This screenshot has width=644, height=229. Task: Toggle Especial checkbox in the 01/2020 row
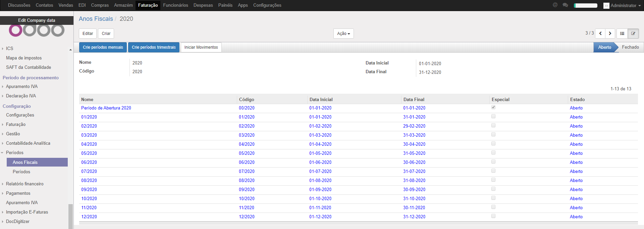tap(493, 117)
